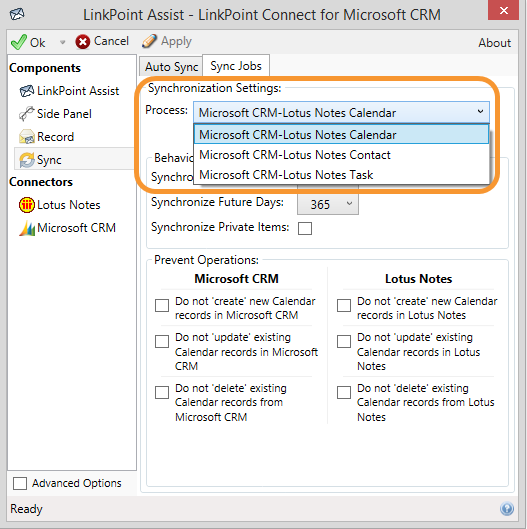Check do not update Calendar records in Lotus Notes
This screenshot has height=529, width=527.
tap(344, 341)
